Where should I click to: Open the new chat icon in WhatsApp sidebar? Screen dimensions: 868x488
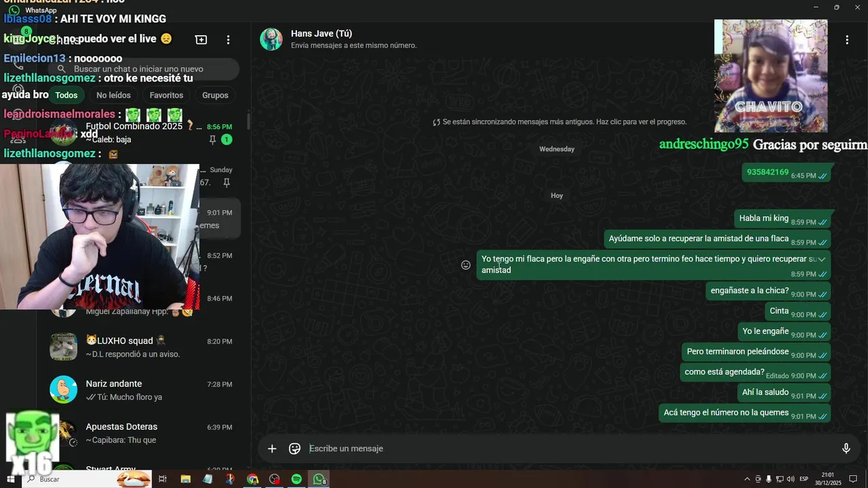tap(201, 40)
